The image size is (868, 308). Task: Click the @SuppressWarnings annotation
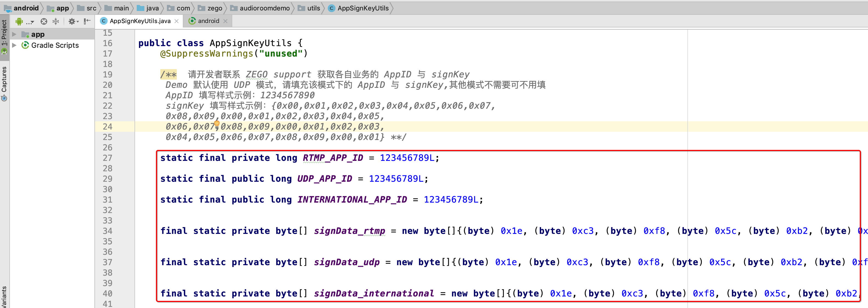coord(206,54)
